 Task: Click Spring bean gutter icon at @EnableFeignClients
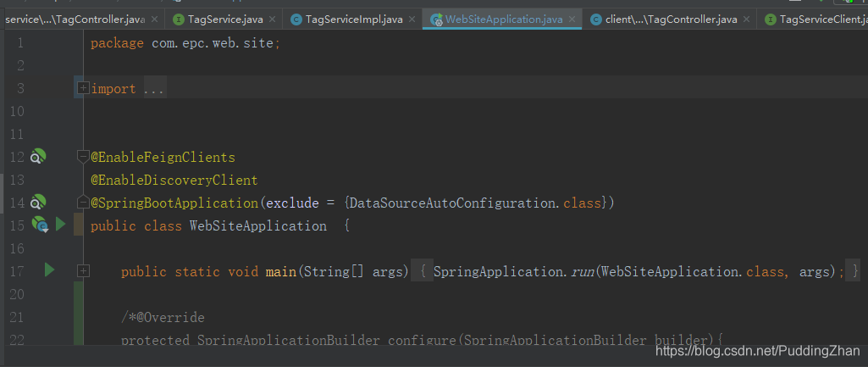37,157
